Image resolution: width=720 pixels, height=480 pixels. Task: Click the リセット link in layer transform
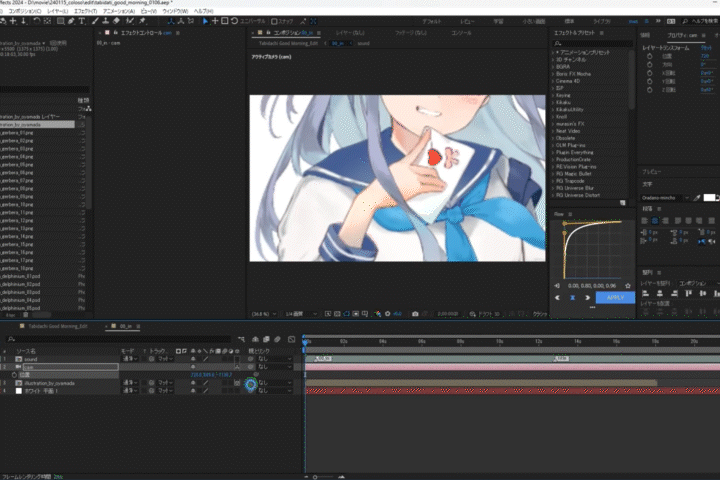coord(705,48)
